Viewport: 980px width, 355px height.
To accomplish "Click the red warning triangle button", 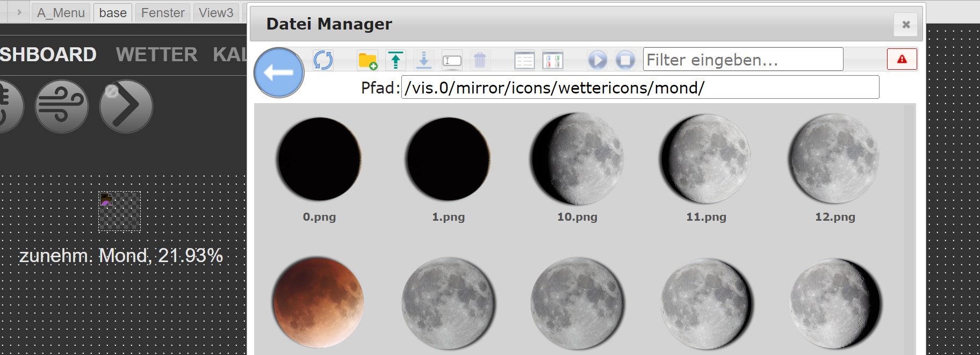I will [x=902, y=59].
